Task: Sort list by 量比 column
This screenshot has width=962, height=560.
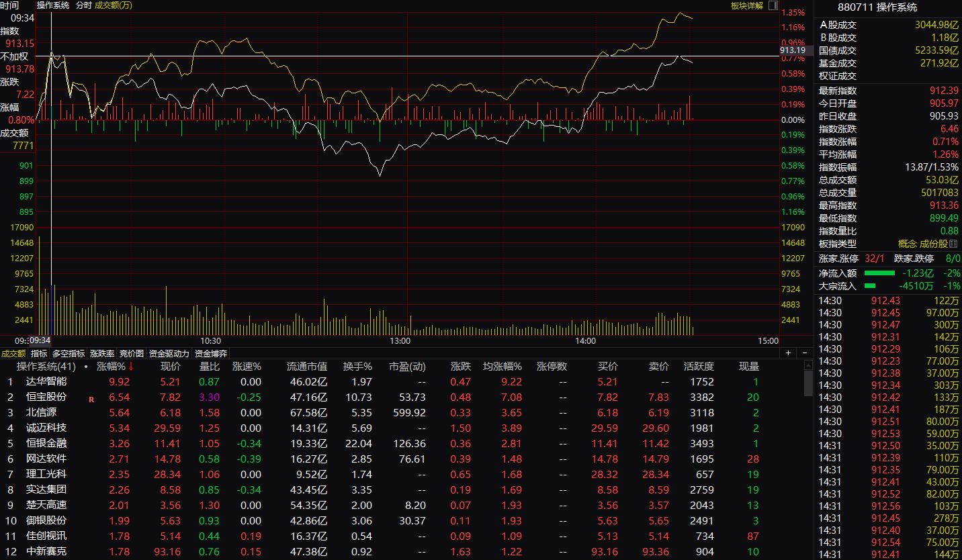Action: pyautogui.click(x=210, y=367)
